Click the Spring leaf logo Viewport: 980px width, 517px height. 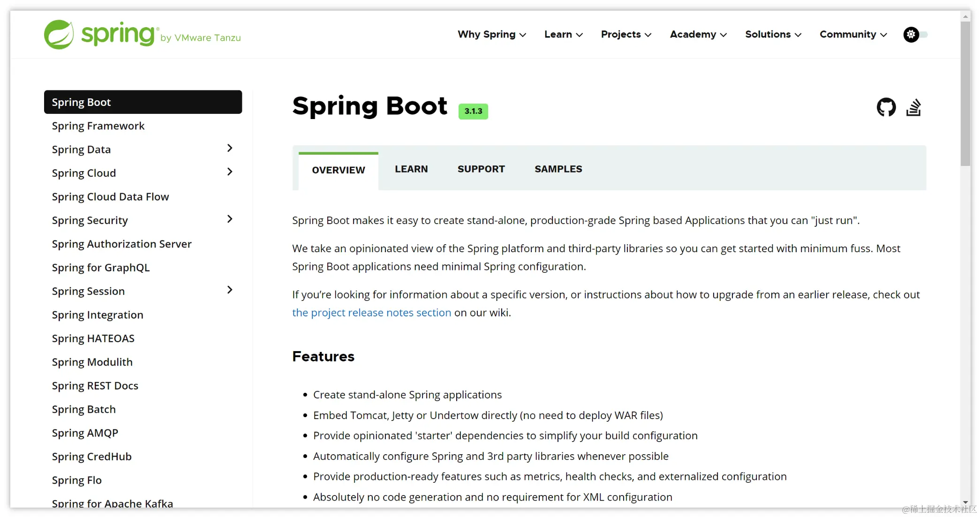click(x=59, y=34)
